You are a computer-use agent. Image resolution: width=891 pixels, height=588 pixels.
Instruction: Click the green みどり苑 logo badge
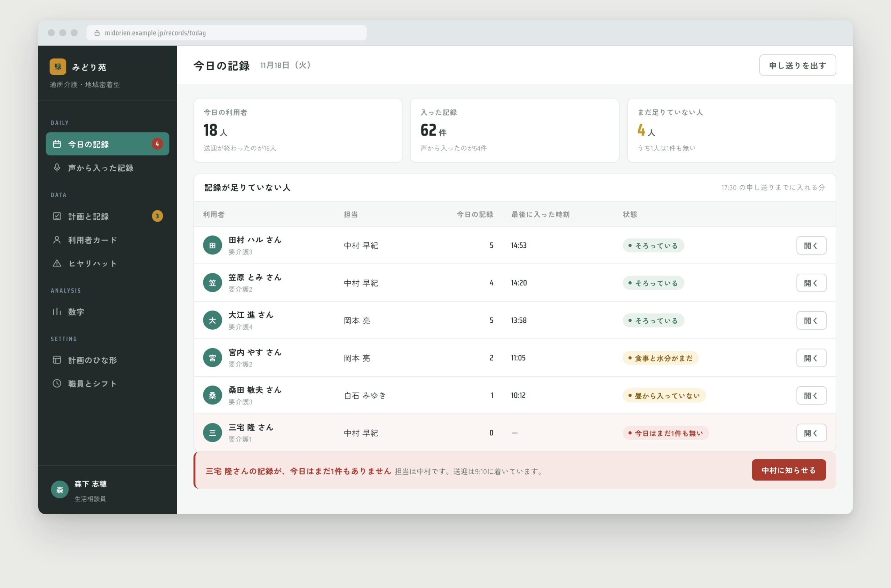[58, 67]
